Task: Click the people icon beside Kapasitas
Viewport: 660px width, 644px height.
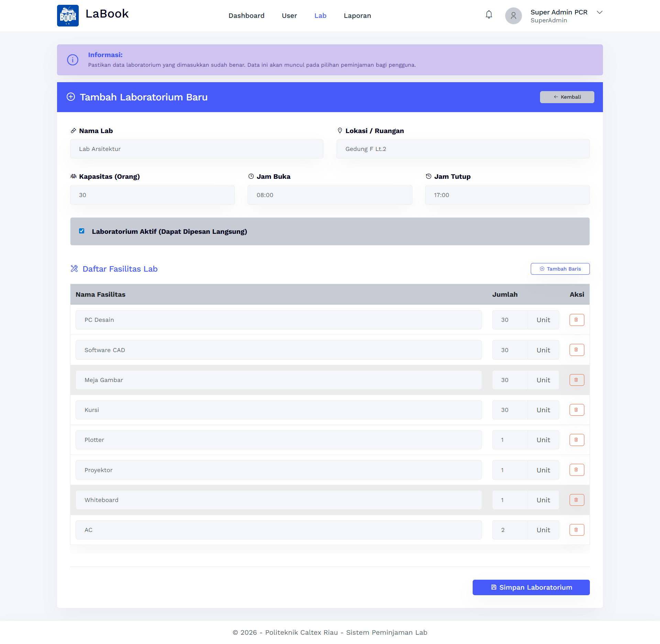Action: tap(73, 176)
